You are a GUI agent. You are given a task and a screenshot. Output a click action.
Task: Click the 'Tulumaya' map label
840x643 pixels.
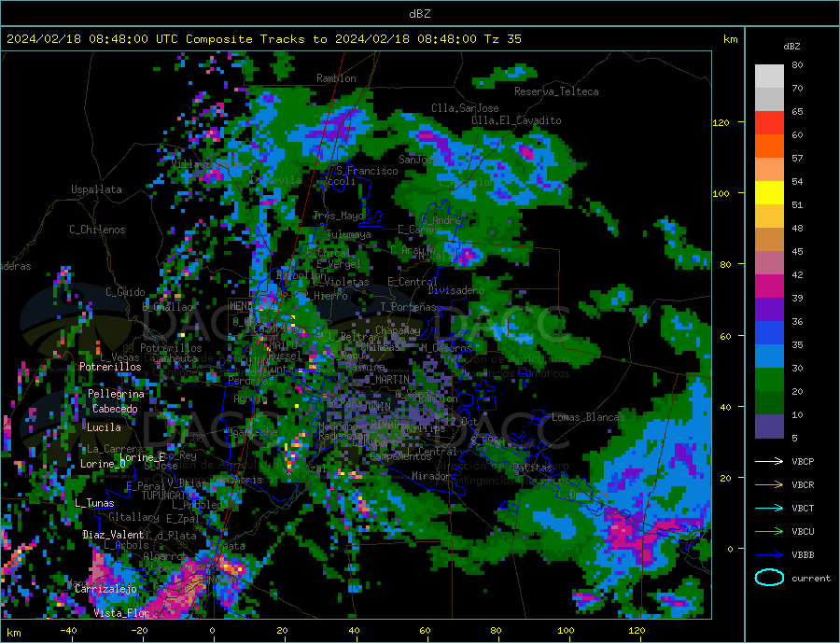click(348, 234)
